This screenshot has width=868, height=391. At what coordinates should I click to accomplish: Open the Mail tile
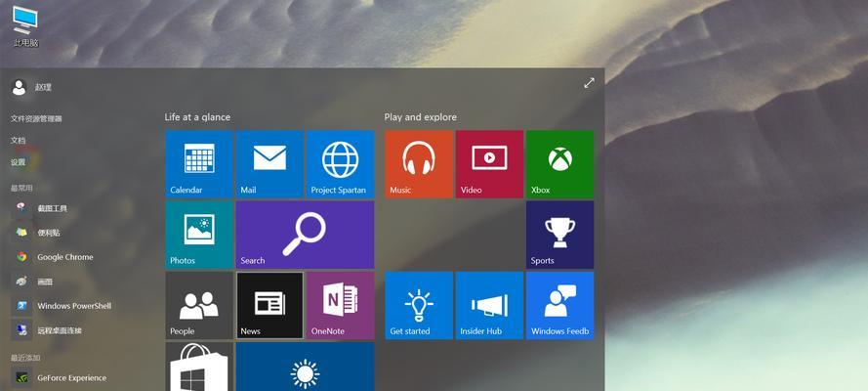[x=269, y=164]
